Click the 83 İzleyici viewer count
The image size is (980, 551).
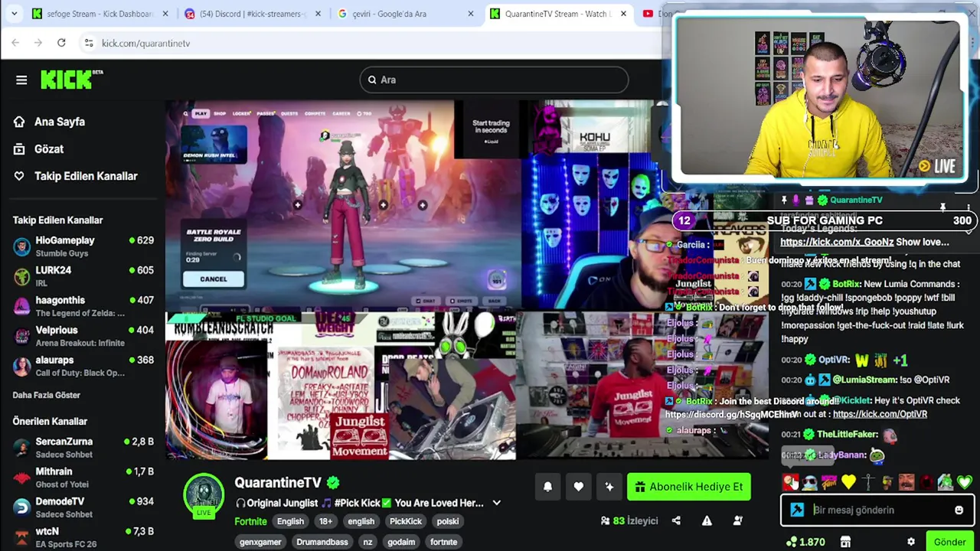click(x=629, y=521)
